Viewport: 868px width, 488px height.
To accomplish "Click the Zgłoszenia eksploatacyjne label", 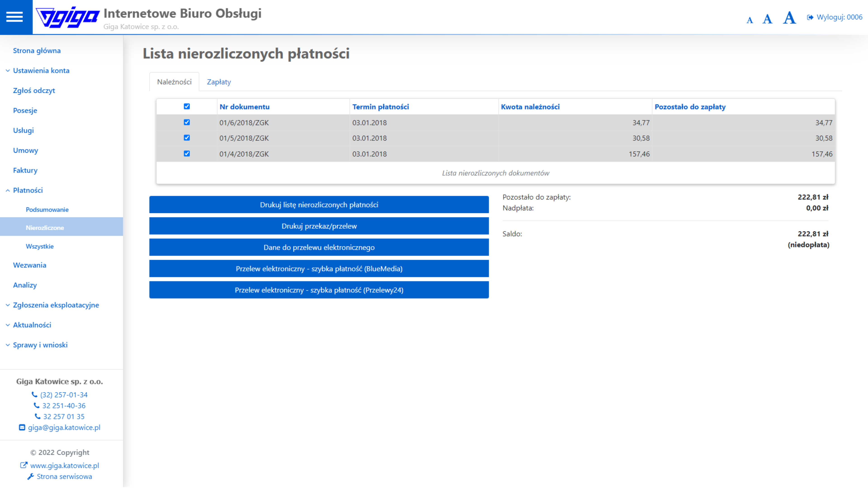I will 56,305.
